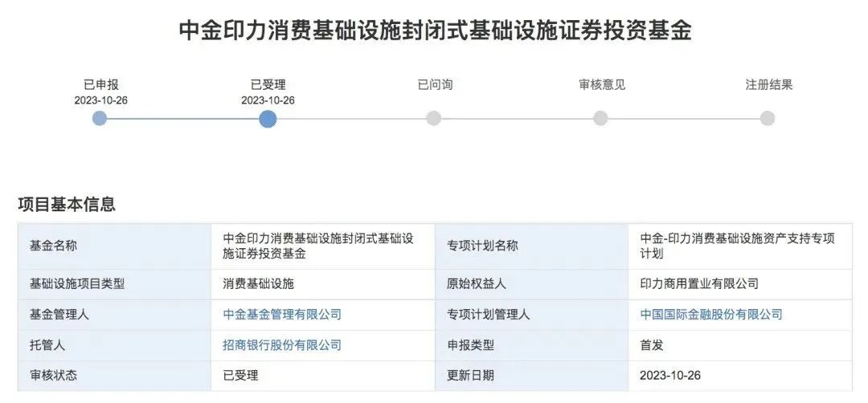This screenshot has width=868, height=403.
Task: Click the 项目基本信息 section heading
Action: coord(67,204)
